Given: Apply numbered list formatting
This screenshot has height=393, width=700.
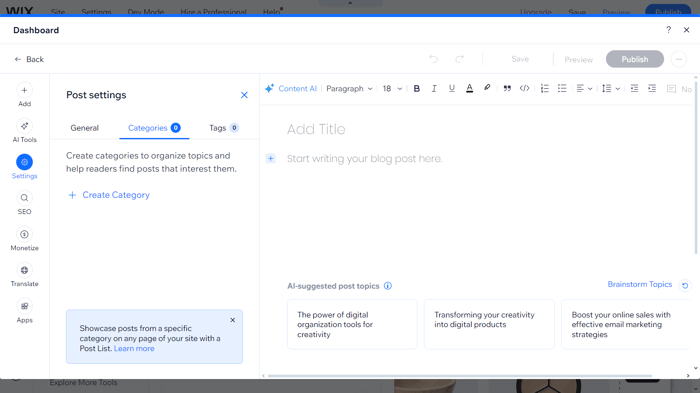Looking at the screenshot, I should pyautogui.click(x=544, y=88).
